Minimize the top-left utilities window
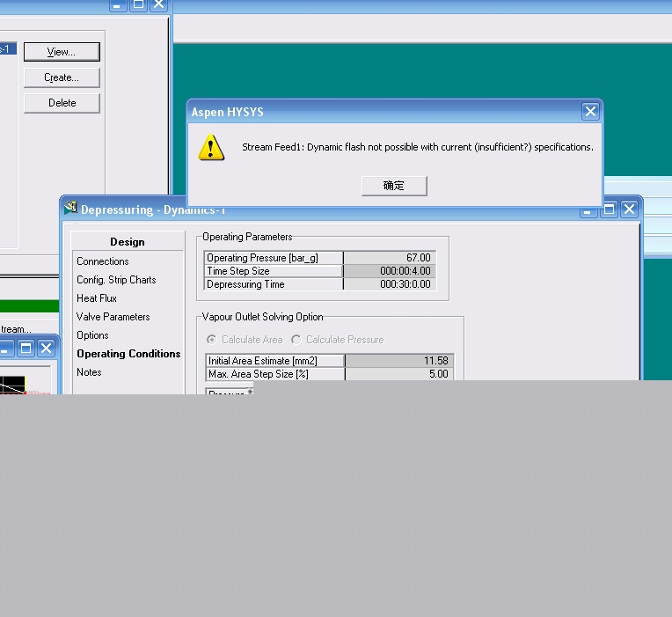Image resolution: width=672 pixels, height=617 pixels. [118, 4]
